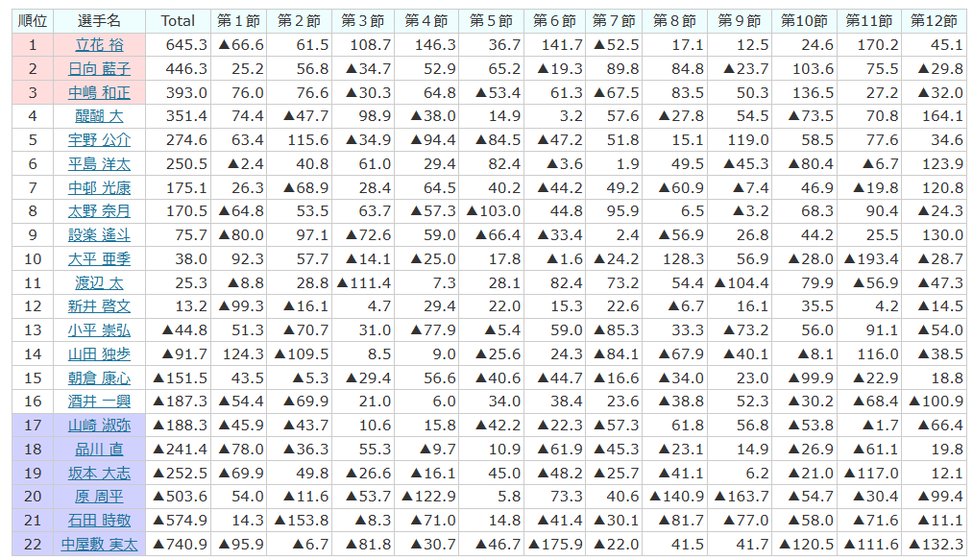973x560 pixels.
Task: Click the 第9節 column header
Action: coord(740,21)
